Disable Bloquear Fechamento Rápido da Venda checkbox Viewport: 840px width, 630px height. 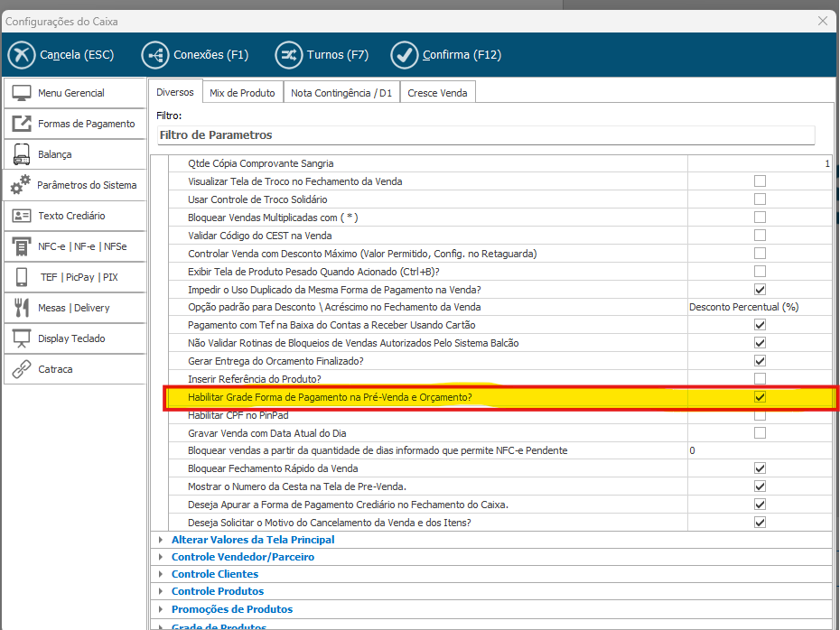point(760,468)
